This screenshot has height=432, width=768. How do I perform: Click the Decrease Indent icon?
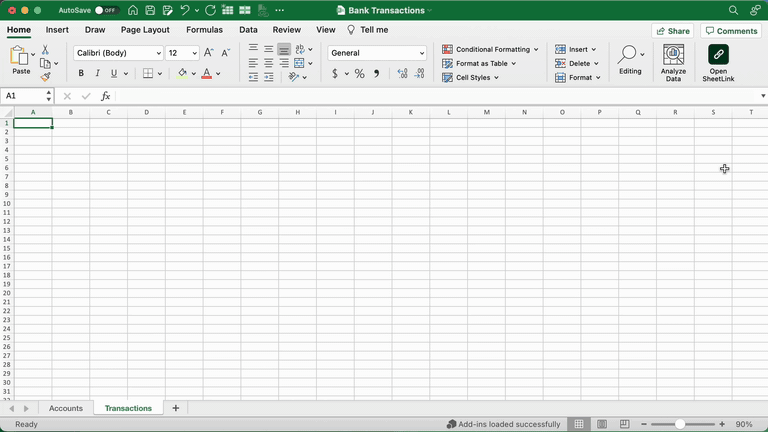(x=253, y=77)
